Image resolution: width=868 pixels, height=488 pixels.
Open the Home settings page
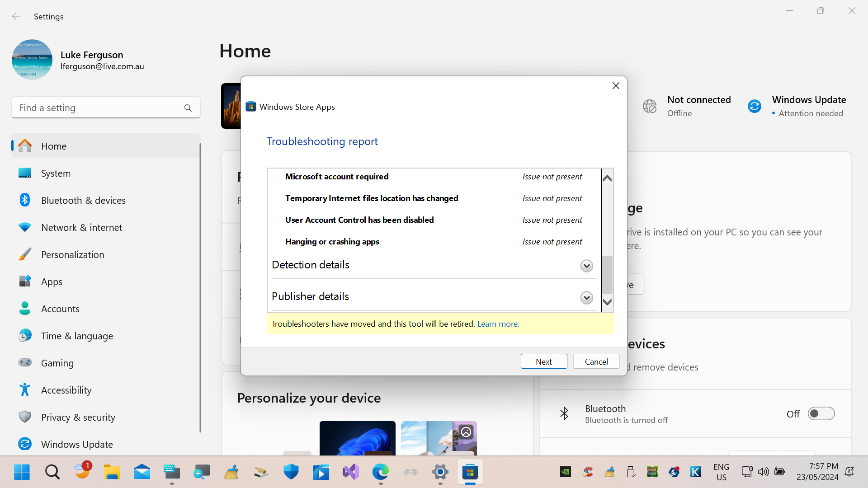(106, 146)
